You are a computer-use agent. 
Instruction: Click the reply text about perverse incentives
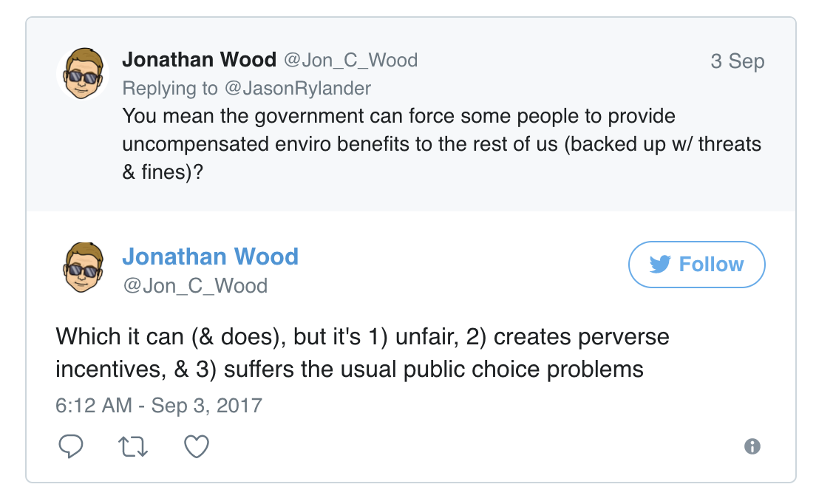click(362, 353)
